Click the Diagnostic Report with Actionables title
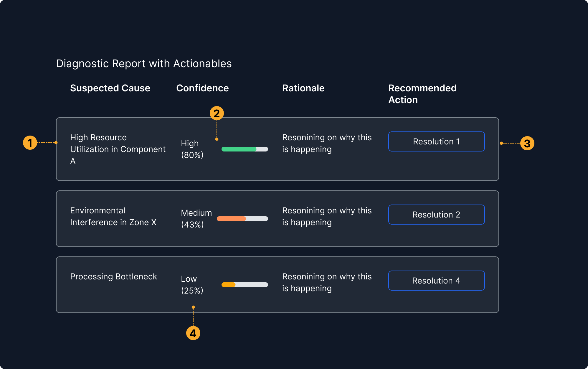Image resolution: width=588 pixels, height=369 pixels. pyautogui.click(x=144, y=64)
